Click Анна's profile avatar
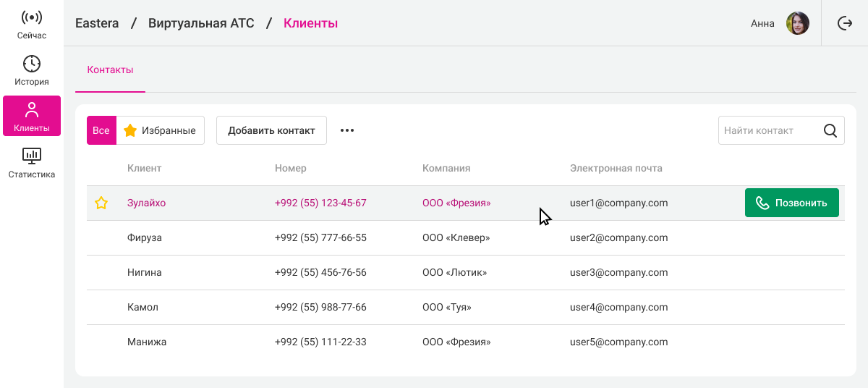This screenshot has width=868, height=388. tap(797, 23)
